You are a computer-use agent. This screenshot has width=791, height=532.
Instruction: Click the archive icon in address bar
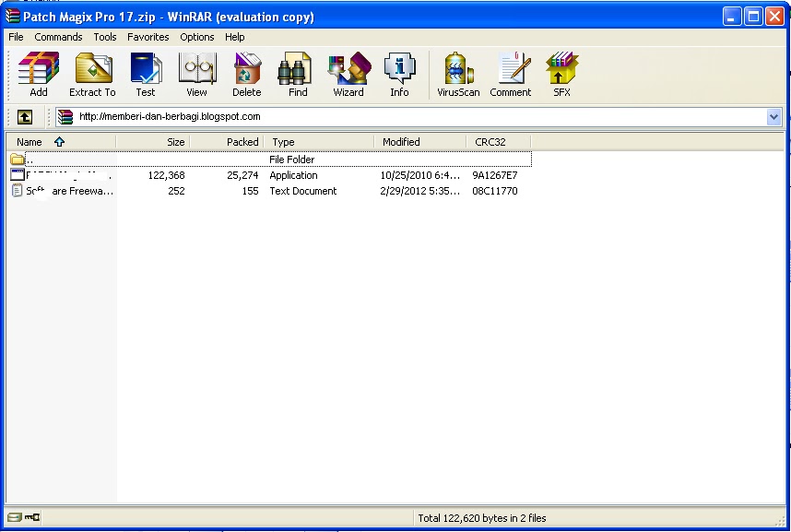(x=65, y=116)
